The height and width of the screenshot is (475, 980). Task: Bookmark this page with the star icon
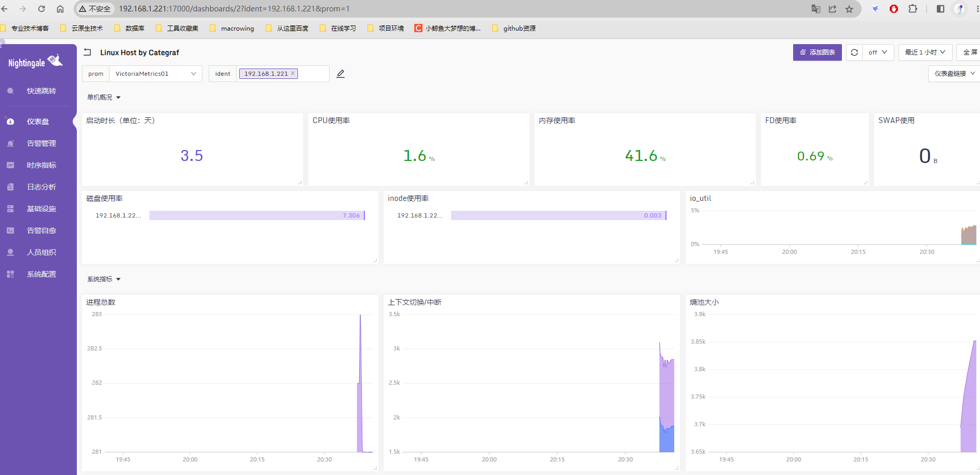[x=849, y=9]
